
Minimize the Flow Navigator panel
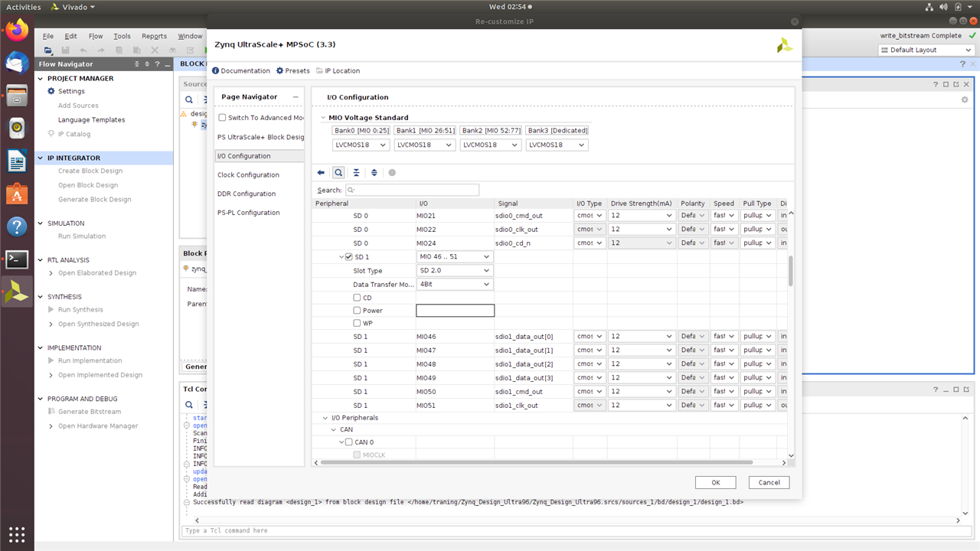(166, 64)
